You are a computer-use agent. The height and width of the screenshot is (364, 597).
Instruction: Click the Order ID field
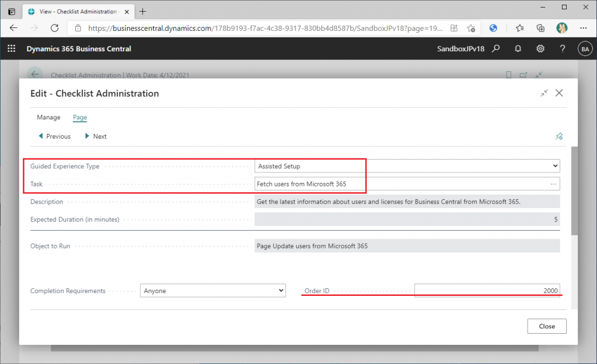coord(487,291)
